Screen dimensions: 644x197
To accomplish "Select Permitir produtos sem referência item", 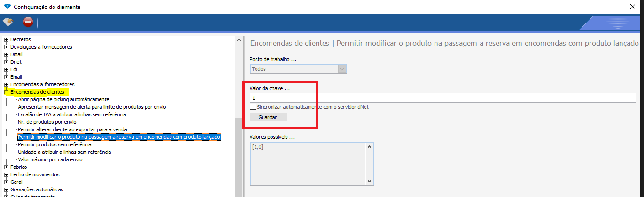I will [54, 144].
